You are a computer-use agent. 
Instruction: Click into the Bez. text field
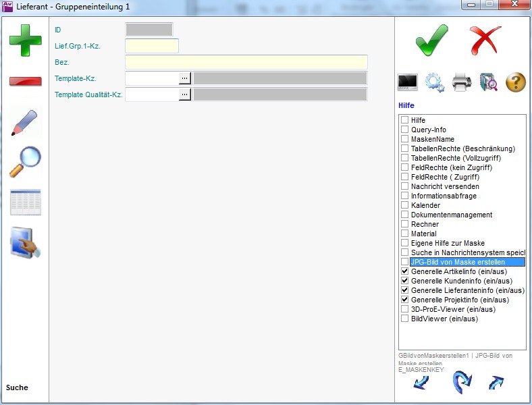pyautogui.click(x=246, y=62)
